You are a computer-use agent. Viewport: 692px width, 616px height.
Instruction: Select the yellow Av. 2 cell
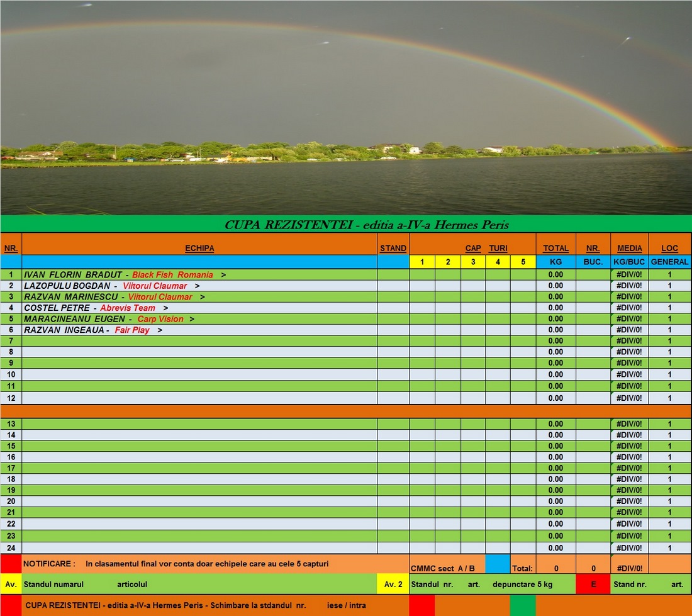[393, 585]
